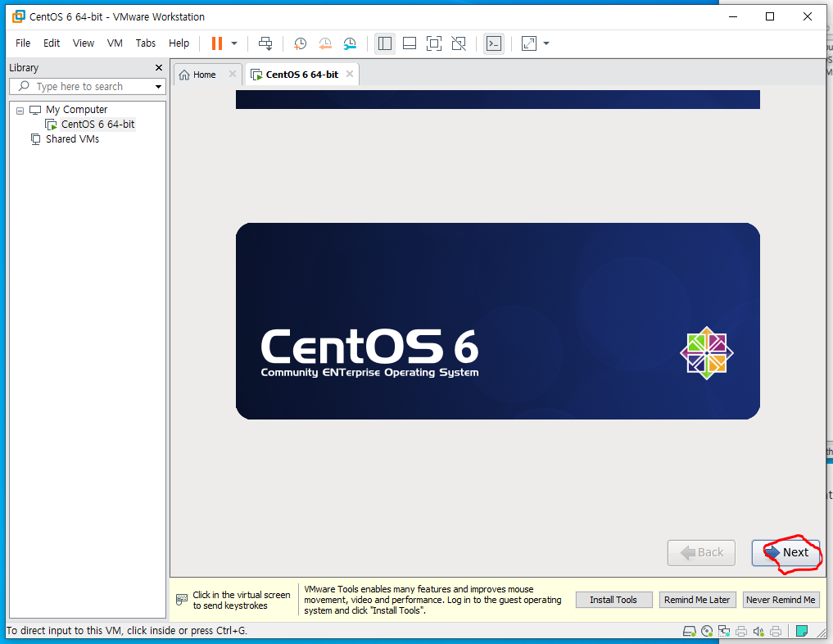Click the CD/DVD drive status icon
The height and width of the screenshot is (644, 833).
[x=707, y=631]
